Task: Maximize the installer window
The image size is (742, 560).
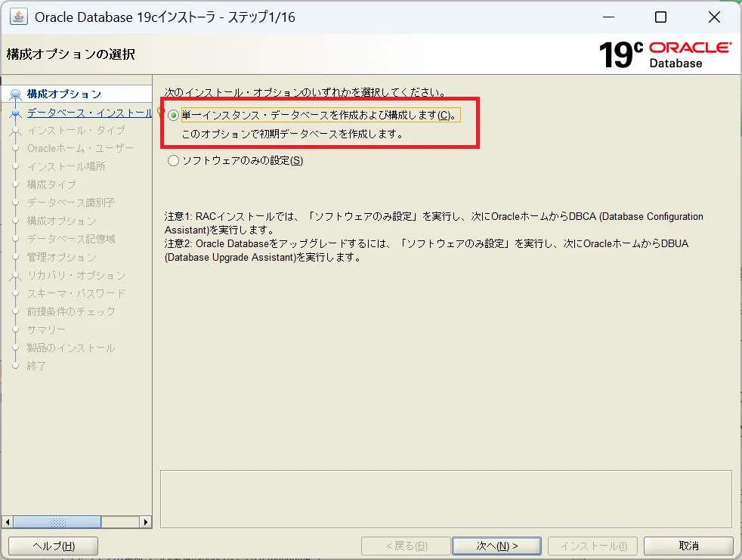Action: coord(660,17)
